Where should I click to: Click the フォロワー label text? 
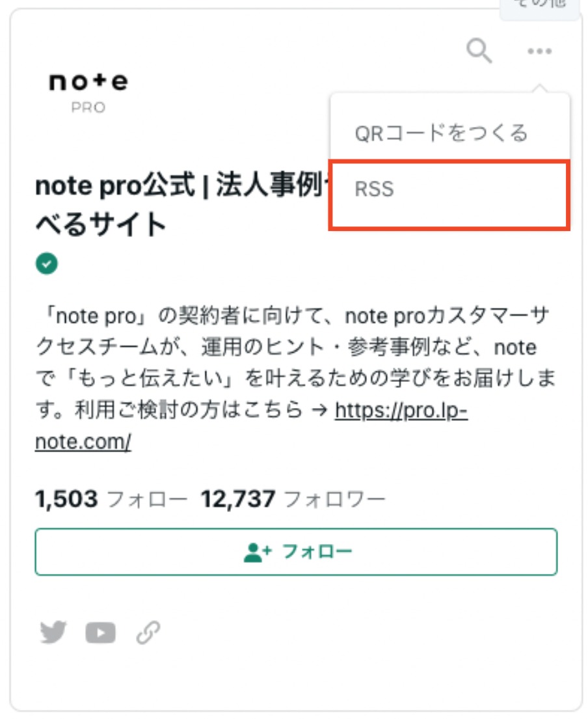tap(335, 499)
